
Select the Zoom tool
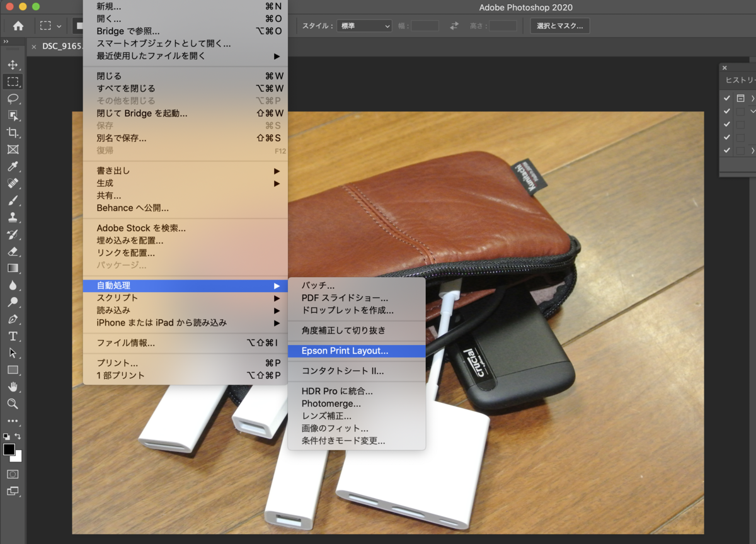[x=13, y=404]
